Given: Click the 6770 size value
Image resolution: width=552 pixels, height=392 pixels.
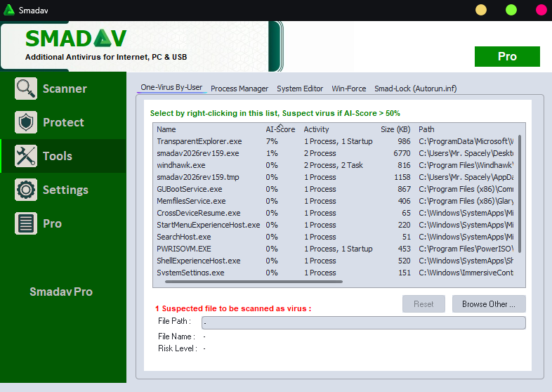Looking at the screenshot, I should (402, 153).
